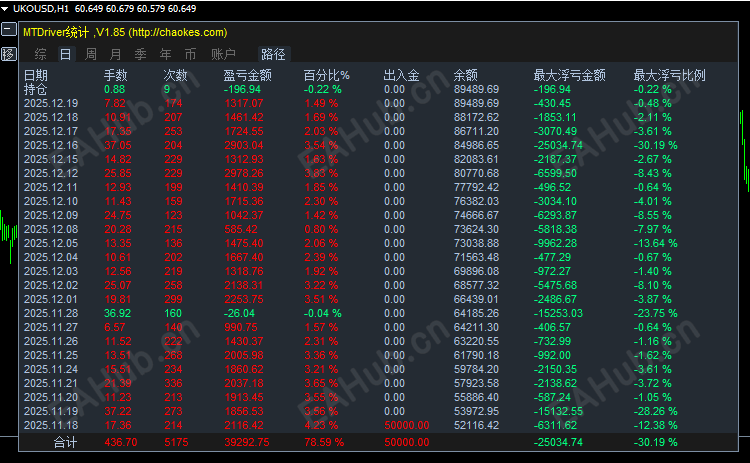Click the 路径 path button
Image resolution: width=750 pixels, height=463 pixels.
(x=274, y=54)
